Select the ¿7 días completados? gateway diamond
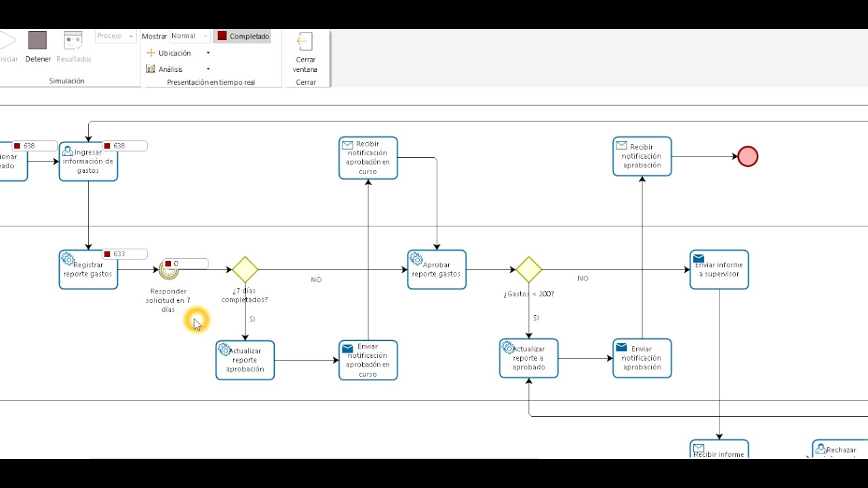This screenshot has height=488, width=868. tap(245, 270)
